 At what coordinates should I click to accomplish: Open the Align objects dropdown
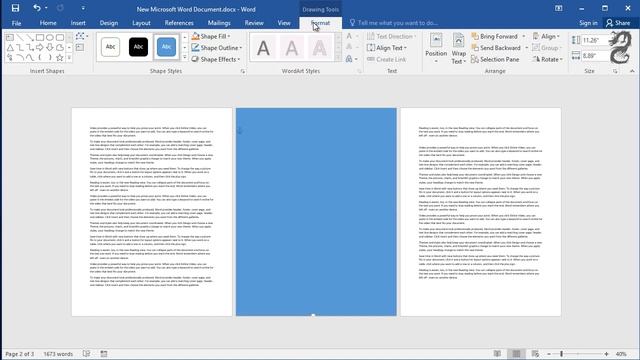tap(546, 36)
